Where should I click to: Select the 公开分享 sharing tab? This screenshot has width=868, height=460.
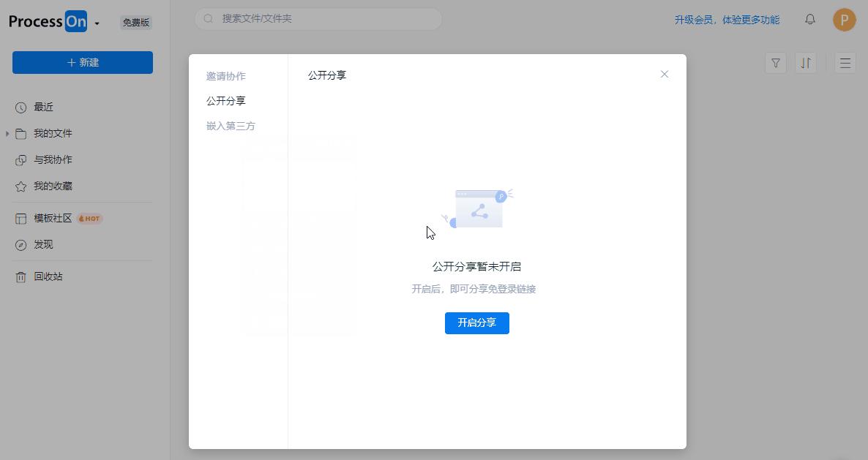tap(225, 100)
